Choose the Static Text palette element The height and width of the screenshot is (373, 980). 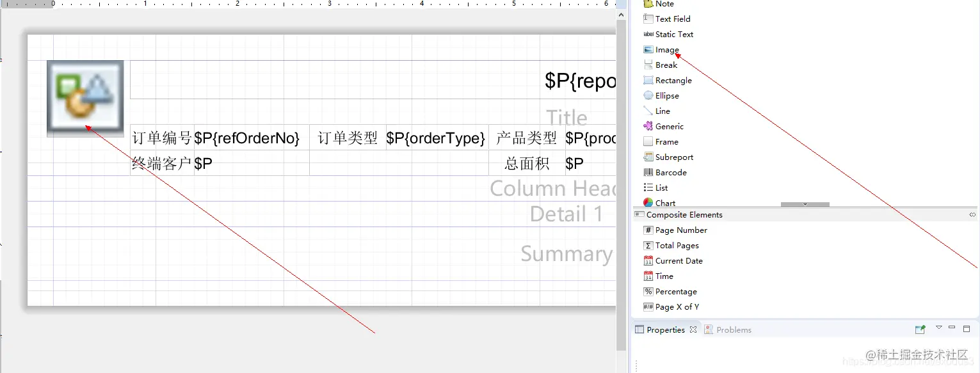(668, 35)
